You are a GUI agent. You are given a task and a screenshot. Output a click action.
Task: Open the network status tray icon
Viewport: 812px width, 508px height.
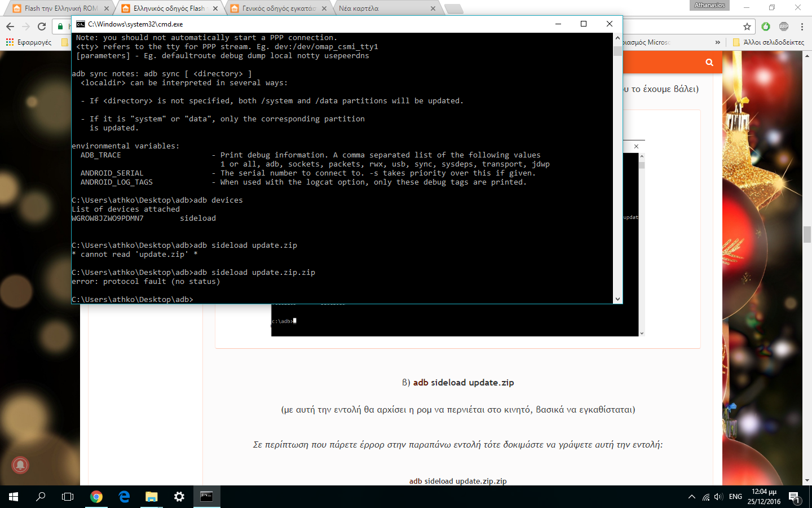point(706,497)
